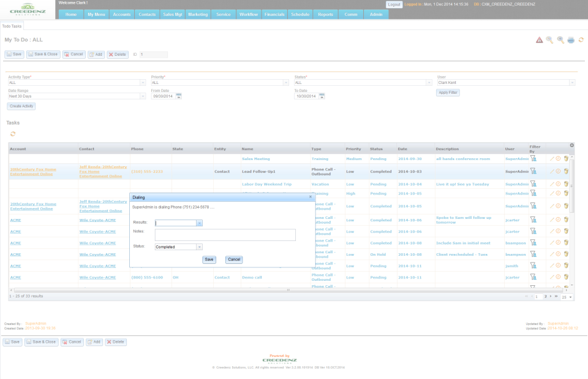
Task: Open the Marketing menu
Action: coord(198,14)
